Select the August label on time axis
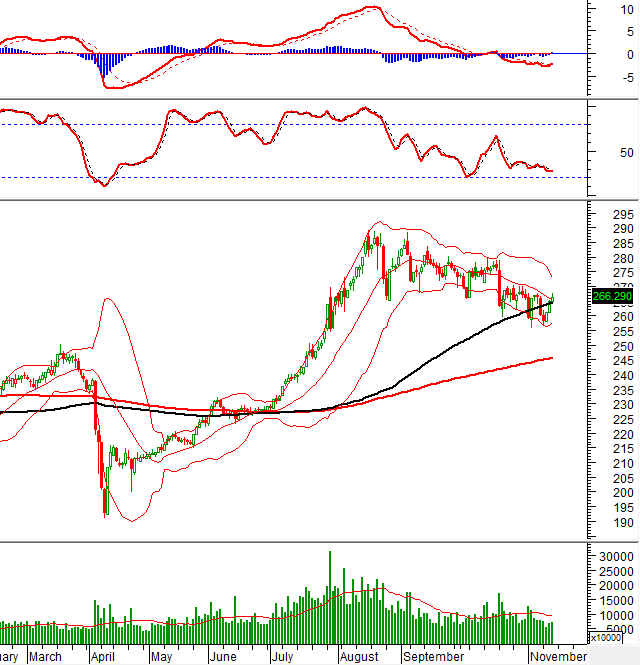This screenshot has width=640, height=665. coord(358,657)
